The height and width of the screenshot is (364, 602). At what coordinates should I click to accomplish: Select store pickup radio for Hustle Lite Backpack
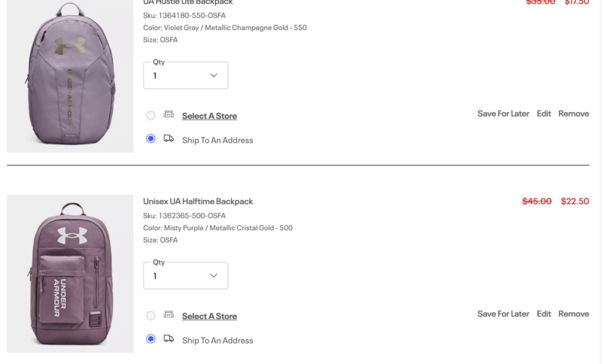coord(150,116)
